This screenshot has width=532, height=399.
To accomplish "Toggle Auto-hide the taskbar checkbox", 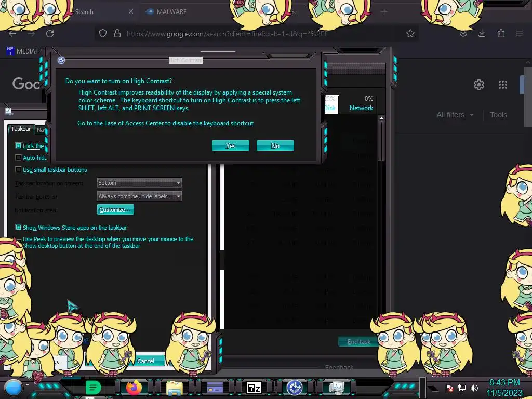I will tap(18, 158).
